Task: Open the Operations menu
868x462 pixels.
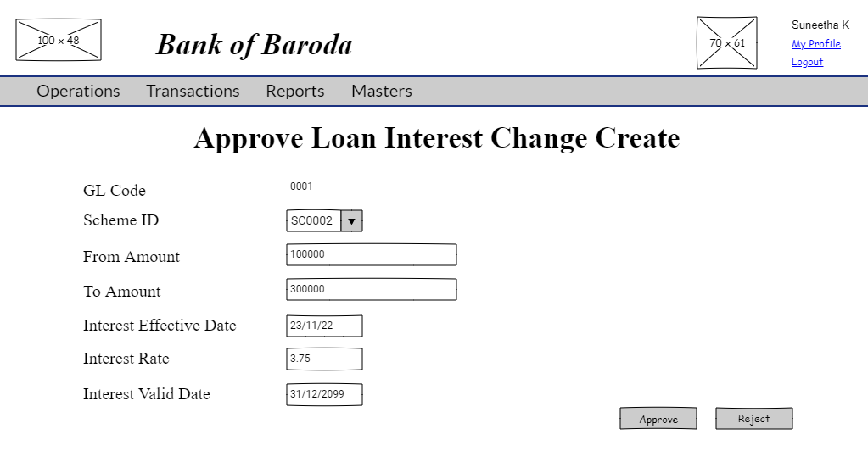Action: [78, 91]
